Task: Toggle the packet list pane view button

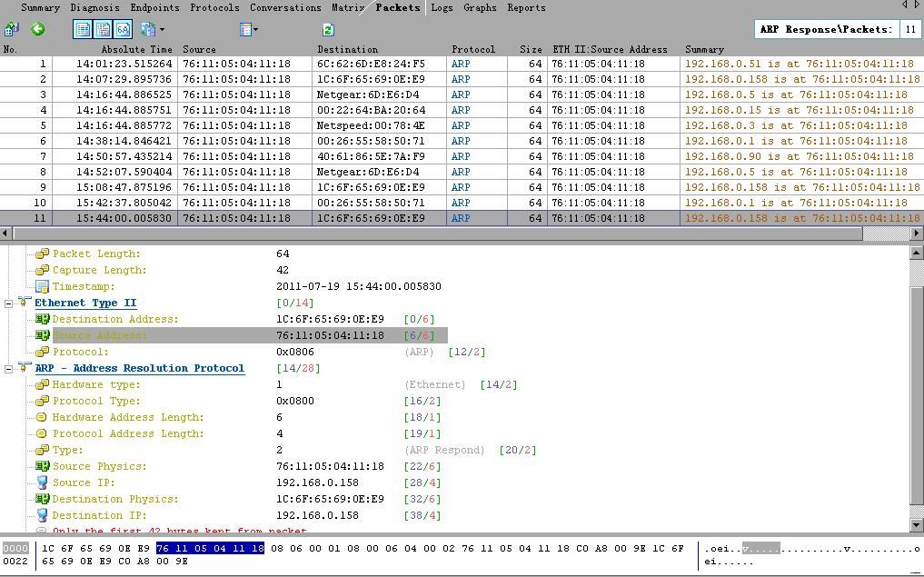Action: click(83, 29)
